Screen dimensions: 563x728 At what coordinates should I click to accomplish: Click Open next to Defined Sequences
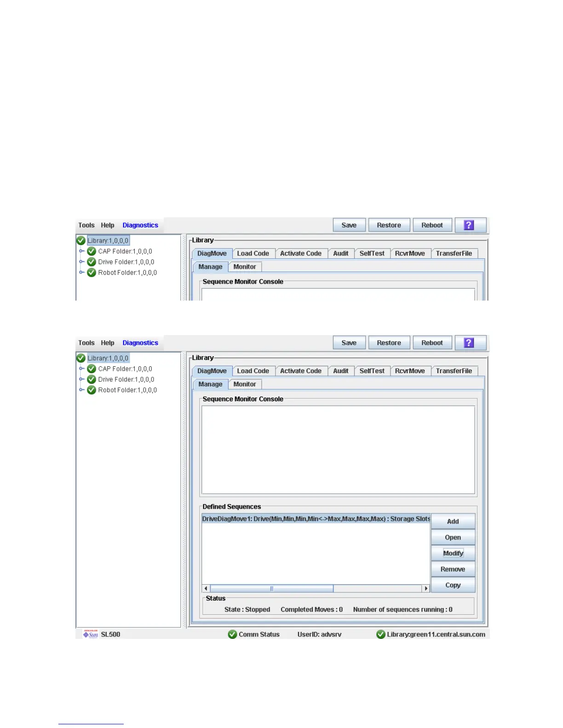click(453, 537)
